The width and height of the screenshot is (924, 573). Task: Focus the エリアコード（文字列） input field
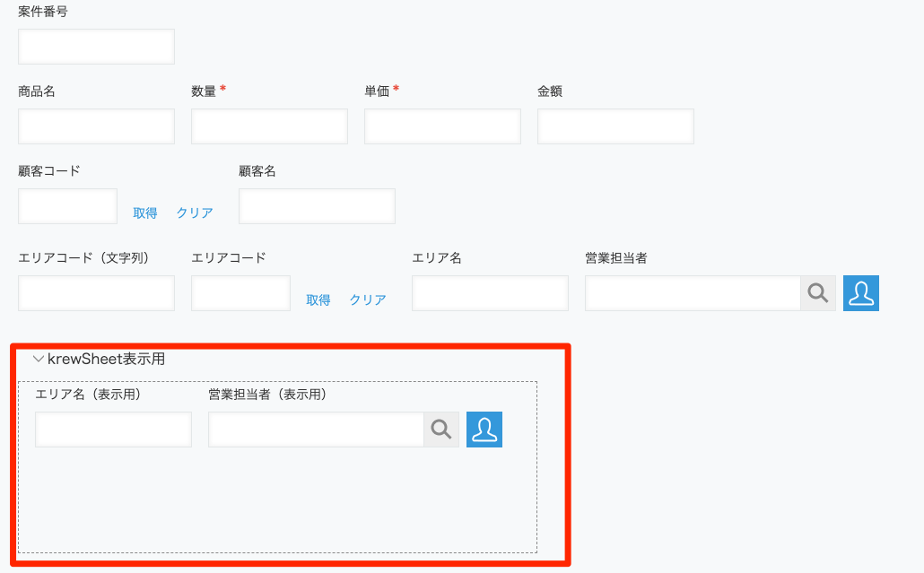click(97, 293)
